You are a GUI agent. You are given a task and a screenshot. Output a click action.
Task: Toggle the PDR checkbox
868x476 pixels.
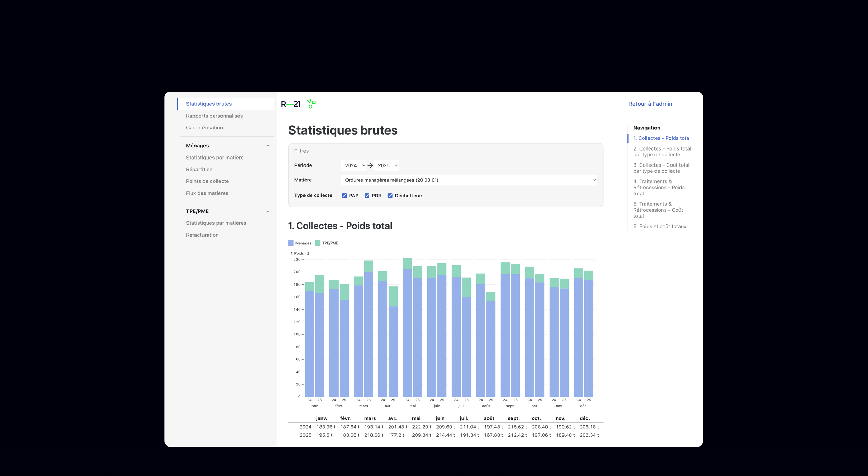[367, 196]
